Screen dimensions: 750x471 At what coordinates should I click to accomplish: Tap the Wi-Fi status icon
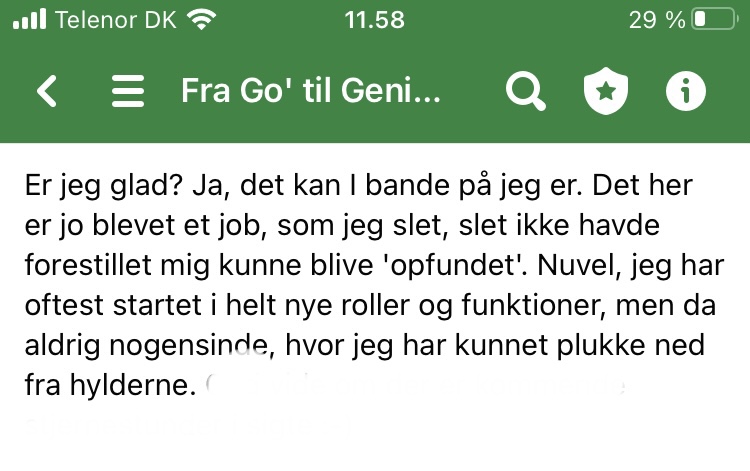(204, 19)
